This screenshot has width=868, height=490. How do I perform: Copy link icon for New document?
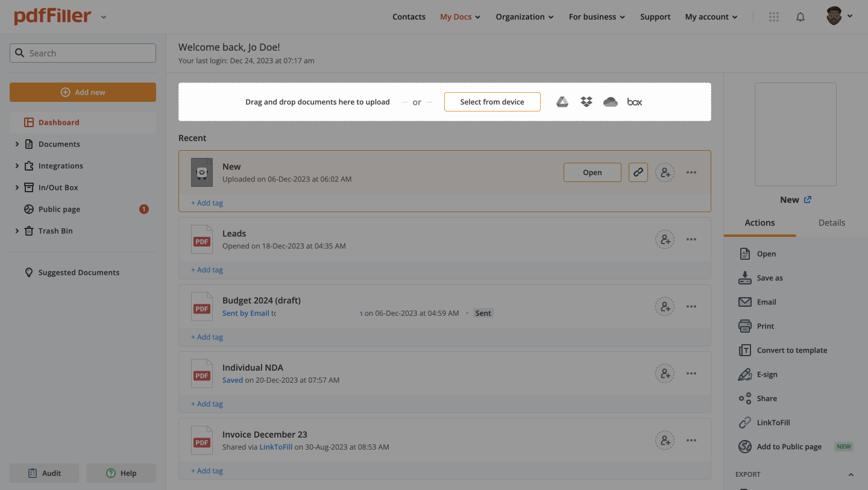(638, 172)
